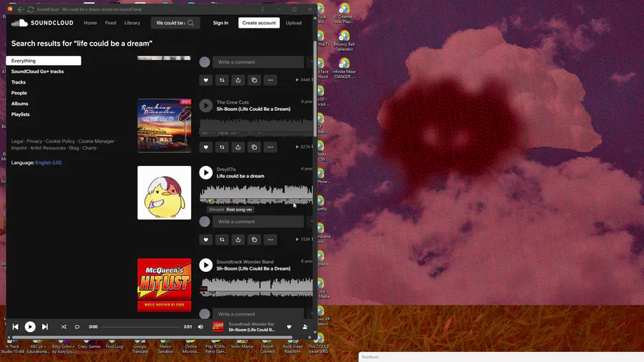Image resolution: width=644 pixels, height=362 pixels.
Task: Open more options for Drey07a's track
Action: (270, 240)
